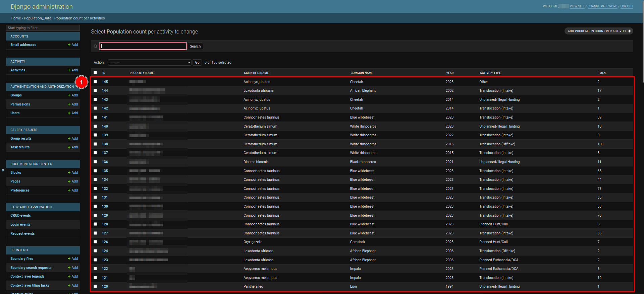Click the Log Out link

click(x=627, y=6)
